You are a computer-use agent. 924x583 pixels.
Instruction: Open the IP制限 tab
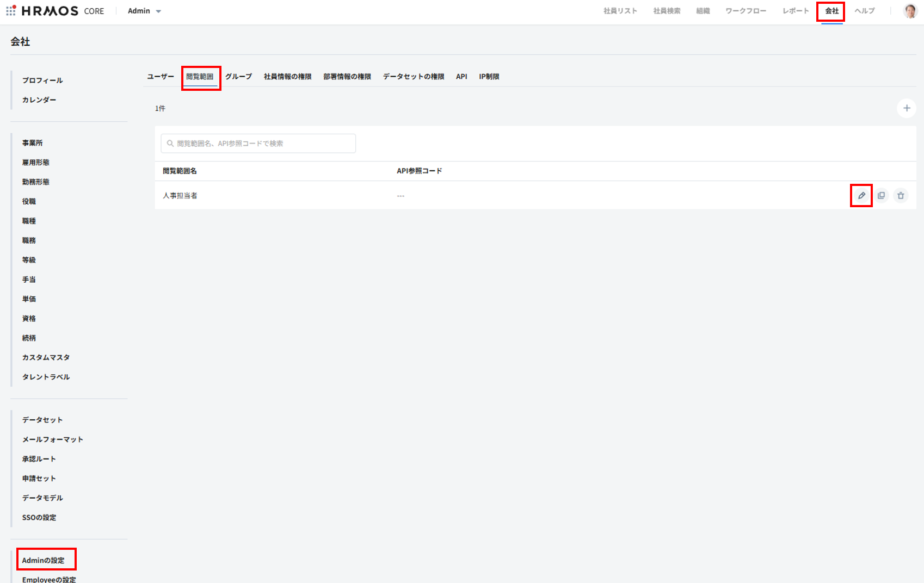(x=489, y=77)
